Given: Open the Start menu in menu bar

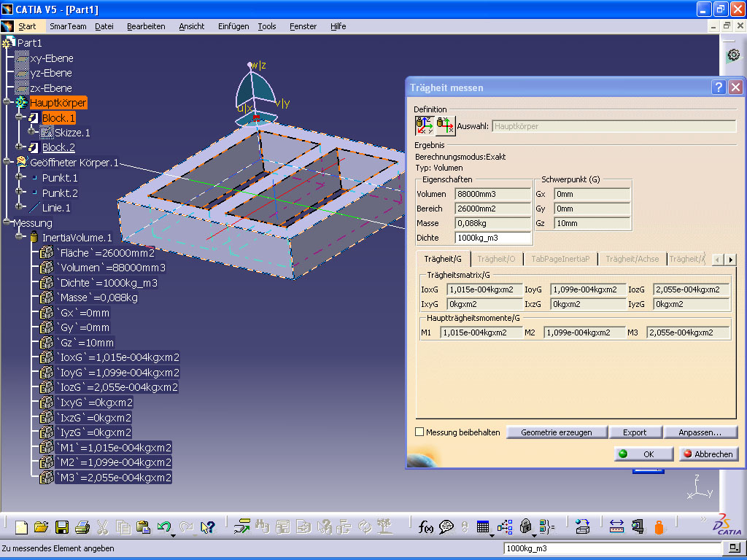Looking at the screenshot, I should pos(27,26).
